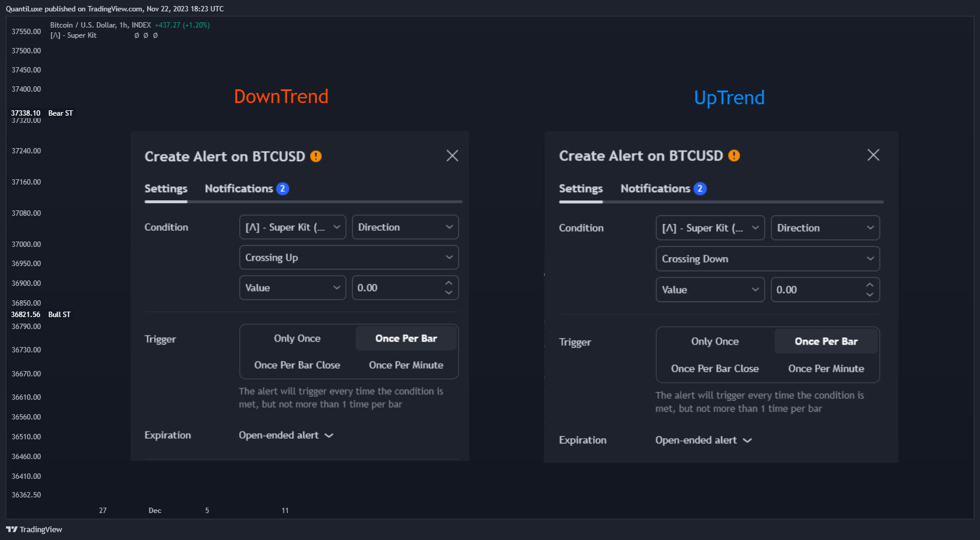Expand Open-ended alert expiration in UpTrend dialog
Screen dimensions: 980x540
(x=704, y=440)
